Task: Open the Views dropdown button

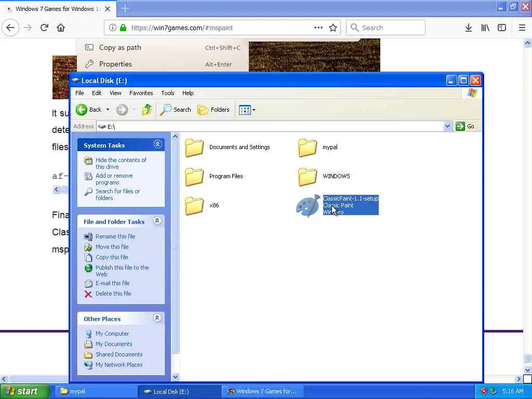Action: click(247, 110)
